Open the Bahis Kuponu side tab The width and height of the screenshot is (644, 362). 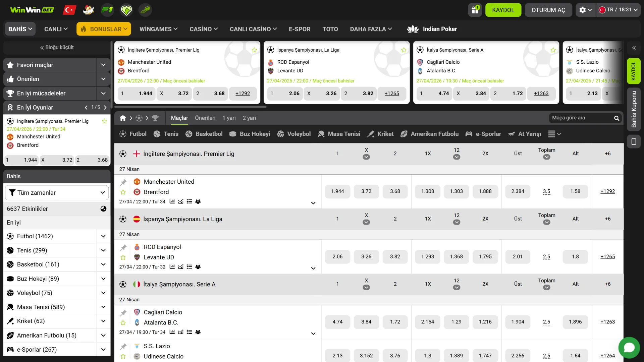(x=634, y=109)
